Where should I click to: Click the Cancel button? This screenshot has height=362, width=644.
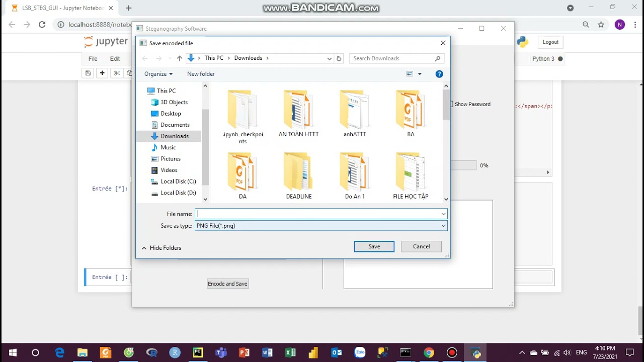coord(421,246)
